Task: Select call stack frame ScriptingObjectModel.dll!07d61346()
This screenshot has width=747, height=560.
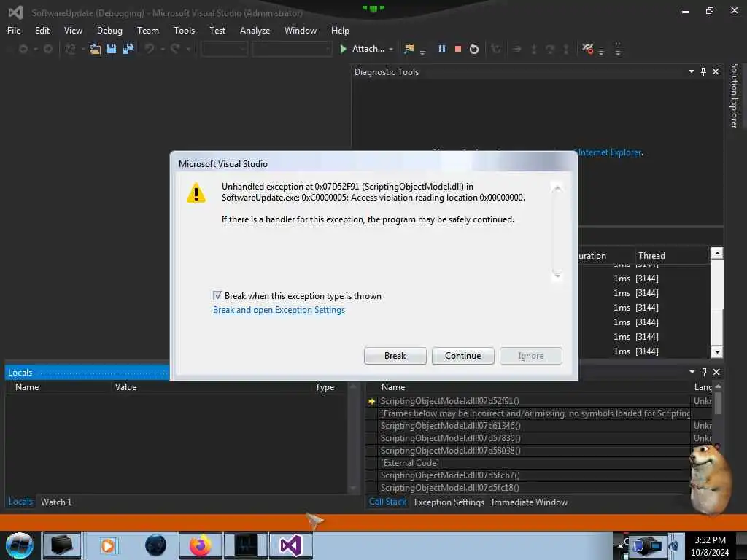Action: (x=529, y=426)
